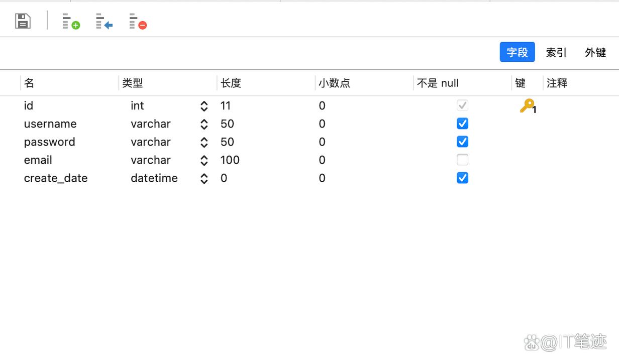Click the length 50 for username
This screenshot has height=364, width=619.
(228, 124)
